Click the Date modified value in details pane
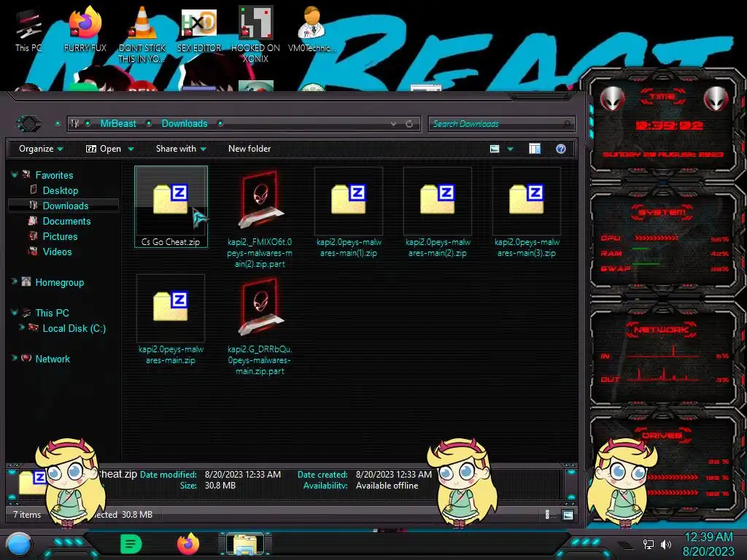Image resolution: width=747 pixels, height=560 pixels. 243,475
